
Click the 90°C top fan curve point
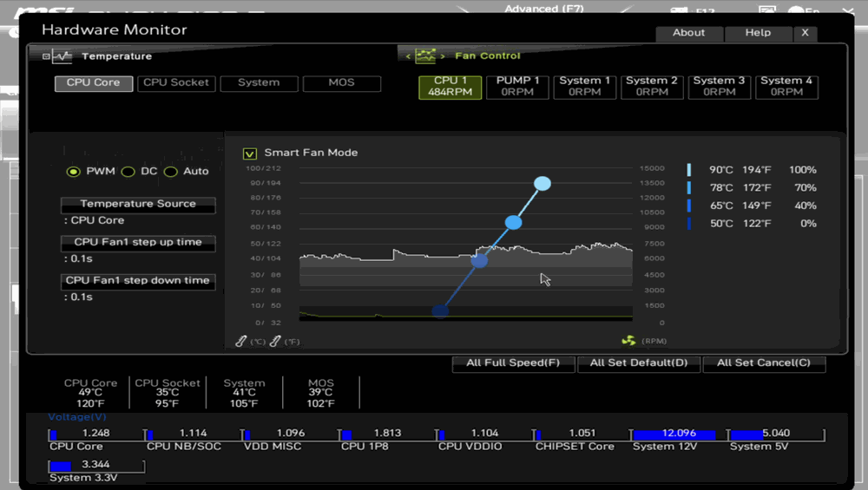click(x=542, y=183)
